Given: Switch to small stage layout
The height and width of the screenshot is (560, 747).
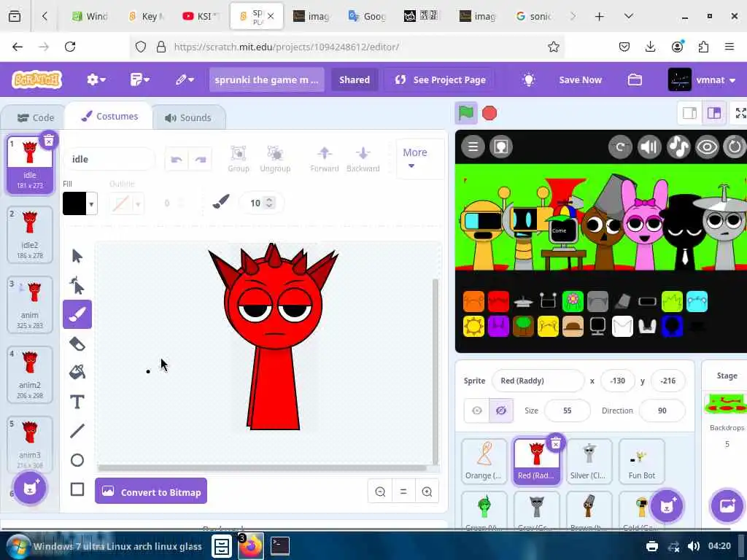Looking at the screenshot, I should 690,113.
